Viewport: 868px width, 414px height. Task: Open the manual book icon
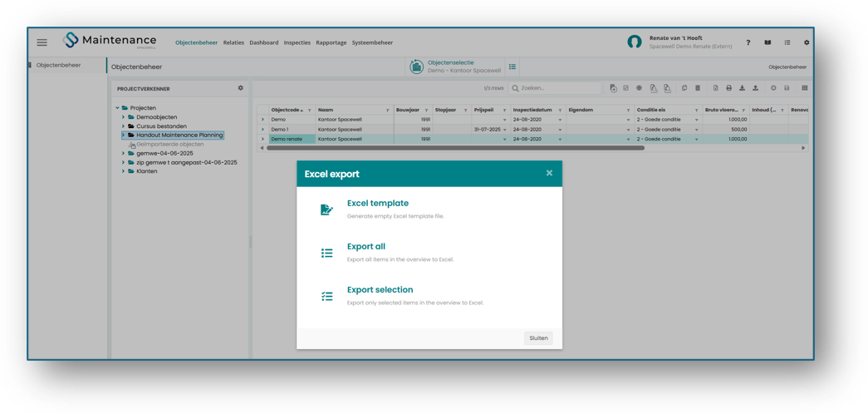coord(767,42)
